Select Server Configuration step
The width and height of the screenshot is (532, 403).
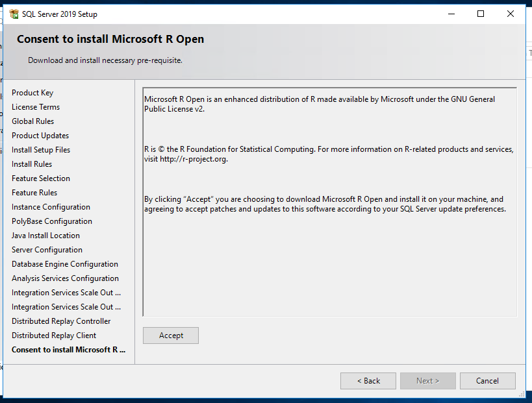47,249
